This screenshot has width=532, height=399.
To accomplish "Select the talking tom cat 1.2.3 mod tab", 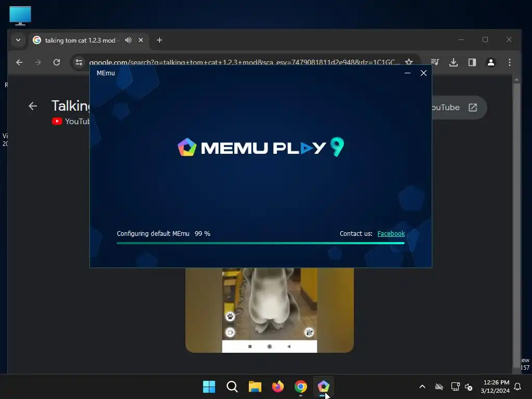I will (x=80, y=41).
